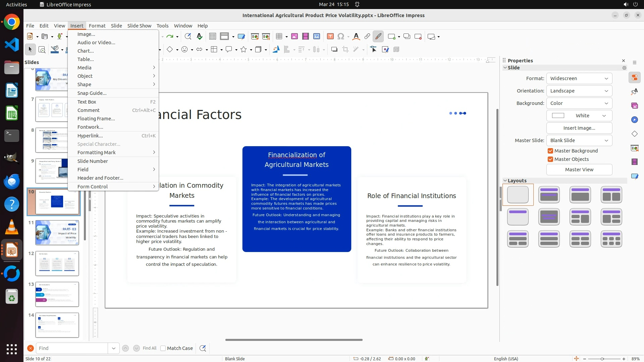Click the Shadow toggle toolbar icon

point(334,50)
